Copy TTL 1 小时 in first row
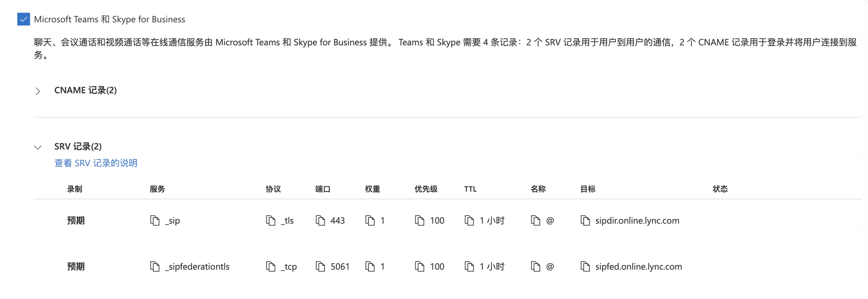 [470, 220]
